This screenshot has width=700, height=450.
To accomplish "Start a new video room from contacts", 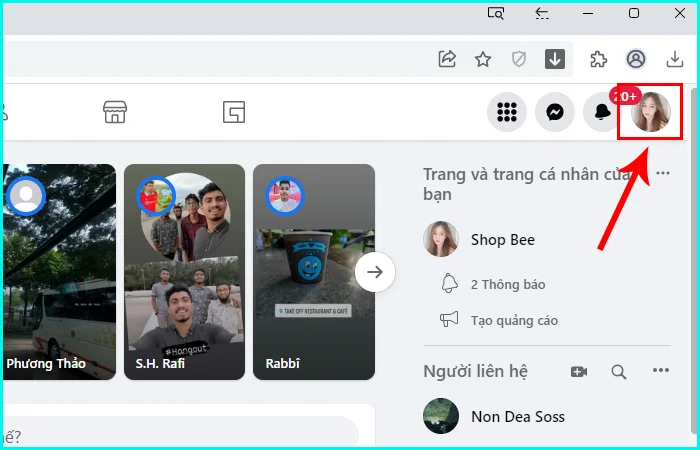I will [x=579, y=371].
